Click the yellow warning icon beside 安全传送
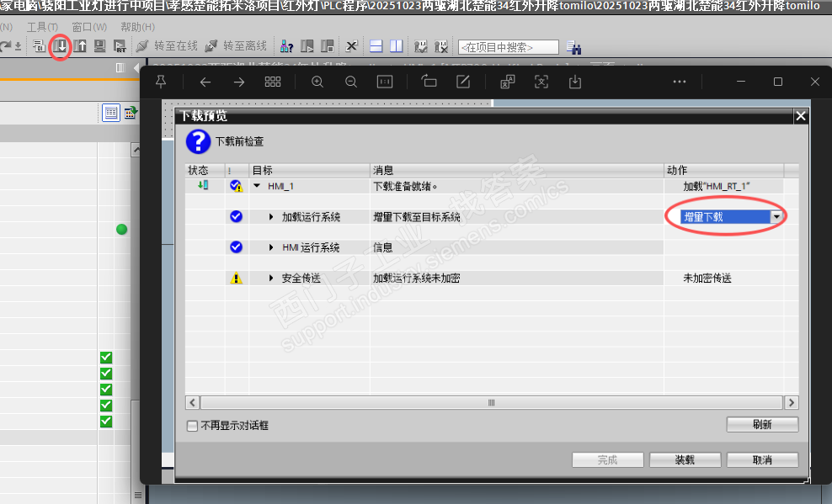 (236, 279)
